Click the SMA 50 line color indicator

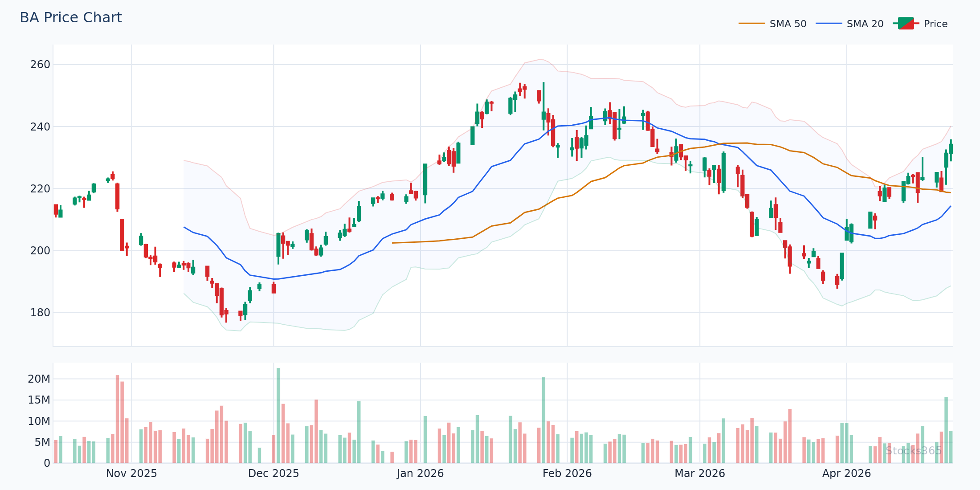click(x=753, y=24)
